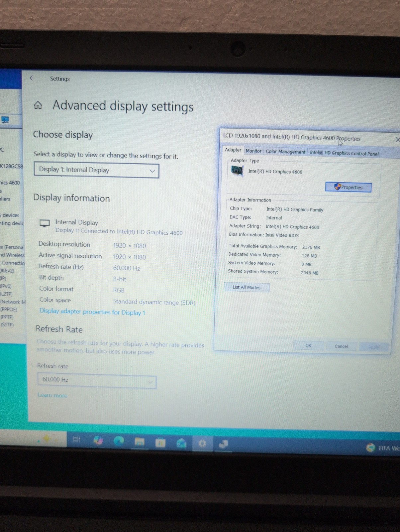
Task: Switch to the Color Management tab
Action: [x=285, y=152]
